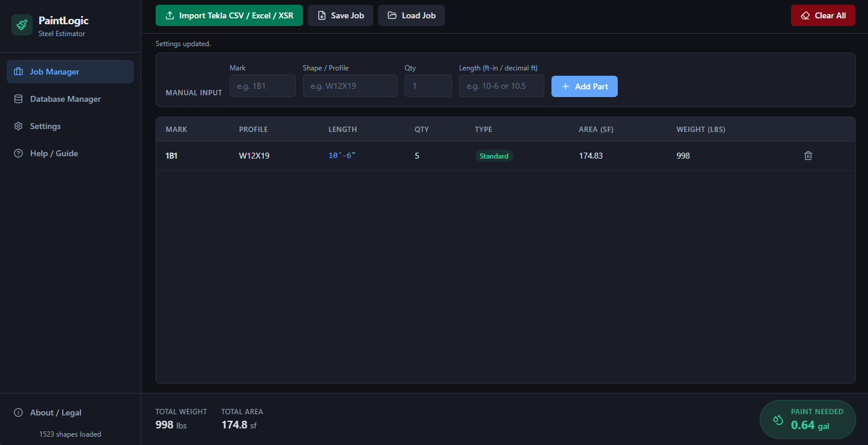Screen dimensions: 868x445
Task: Click the PROFILE column header
Action: [x=253, y=130]
